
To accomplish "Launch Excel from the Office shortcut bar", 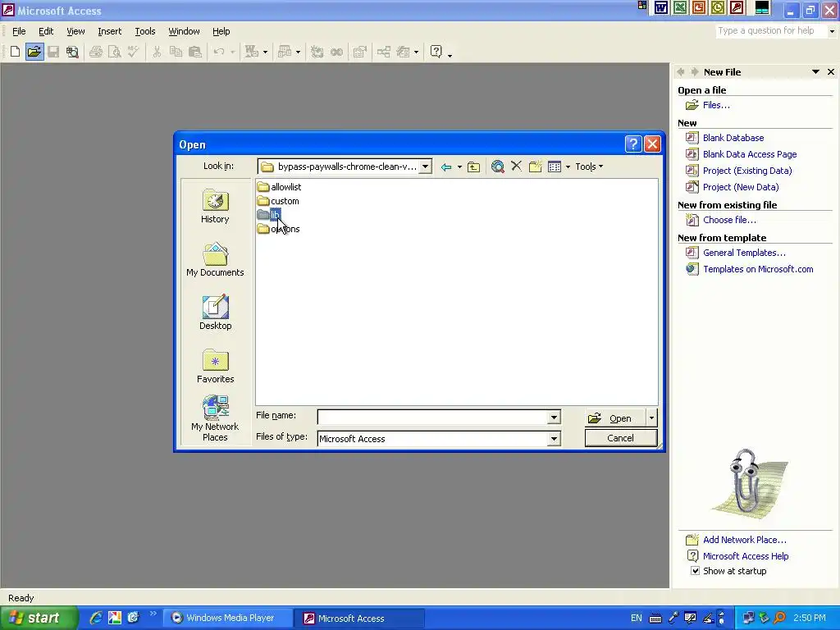I will pos(680,8).
